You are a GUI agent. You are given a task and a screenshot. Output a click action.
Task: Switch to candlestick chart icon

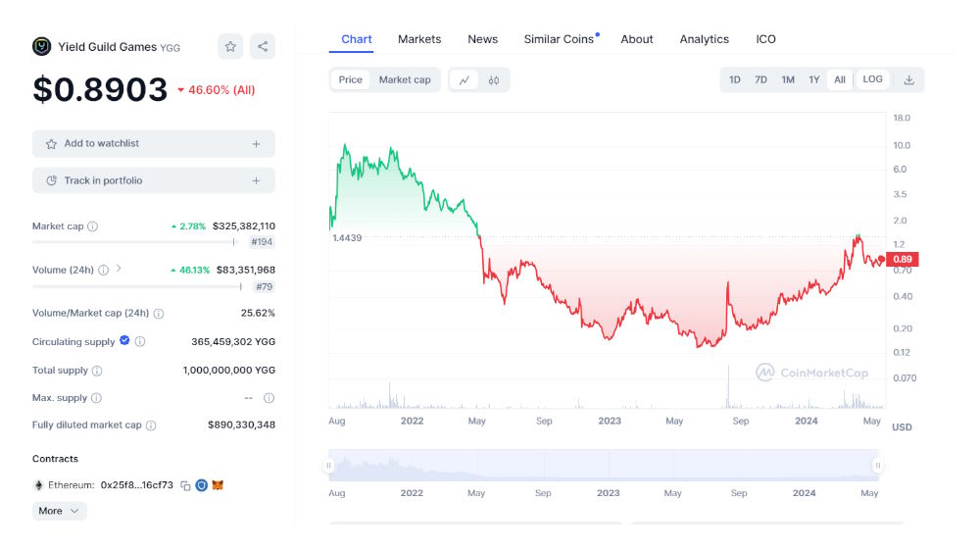click(x=494, y=80)
